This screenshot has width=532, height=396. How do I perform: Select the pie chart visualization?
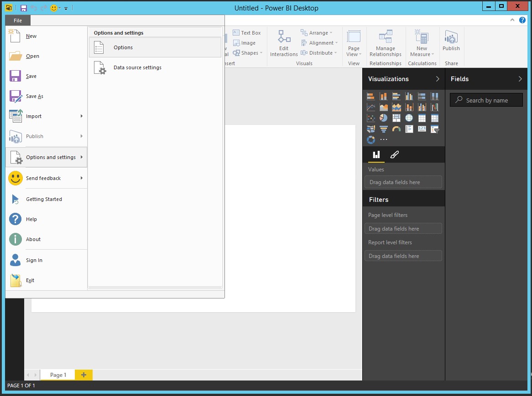coord(383,118)
